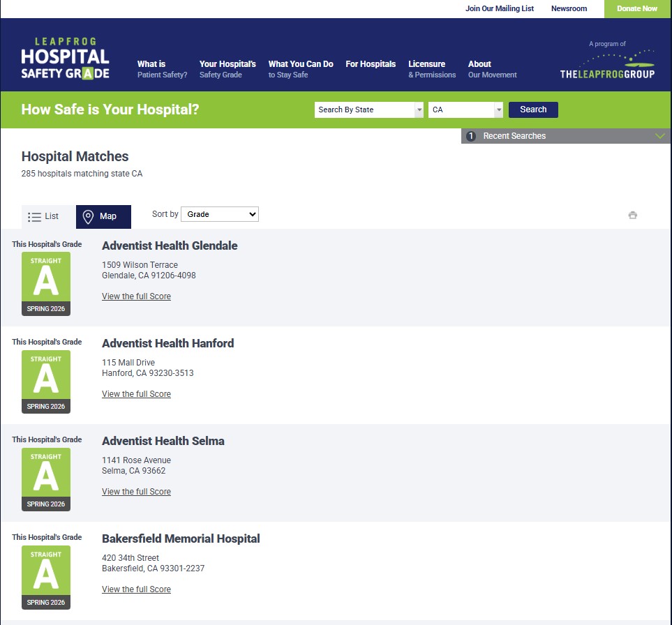This screenshot has height=625, width=672.
Task: View the full Score for Adventist Health Selma
Action: pyautogui.click(x=136, y=491)
